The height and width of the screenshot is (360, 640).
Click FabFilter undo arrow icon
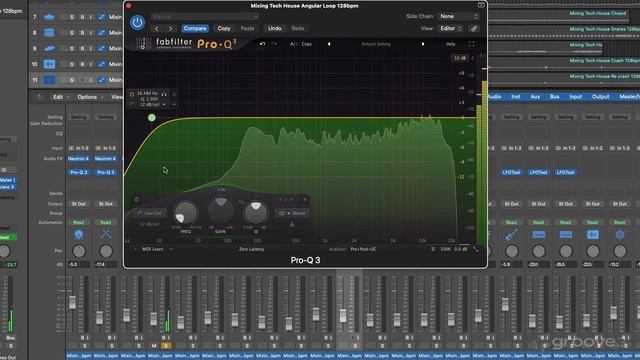[x=262, y=44]
